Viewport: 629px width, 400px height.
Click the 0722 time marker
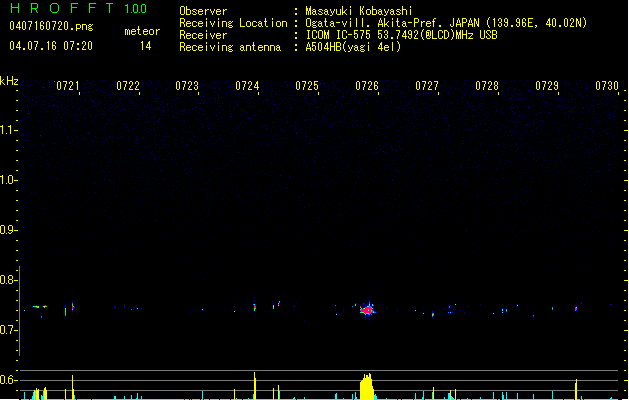coord(128,86)
